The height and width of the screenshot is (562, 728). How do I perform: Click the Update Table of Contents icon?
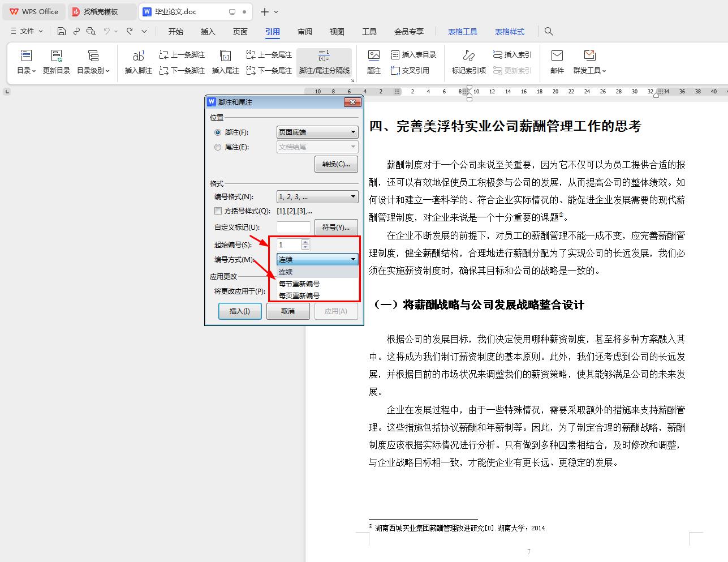(57, 57)
